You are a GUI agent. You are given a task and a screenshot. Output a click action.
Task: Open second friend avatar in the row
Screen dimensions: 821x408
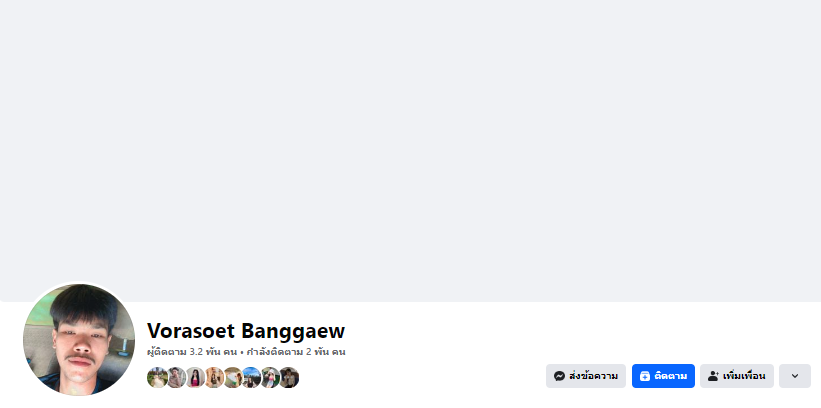pyautogui.click(x=176, y=377)
